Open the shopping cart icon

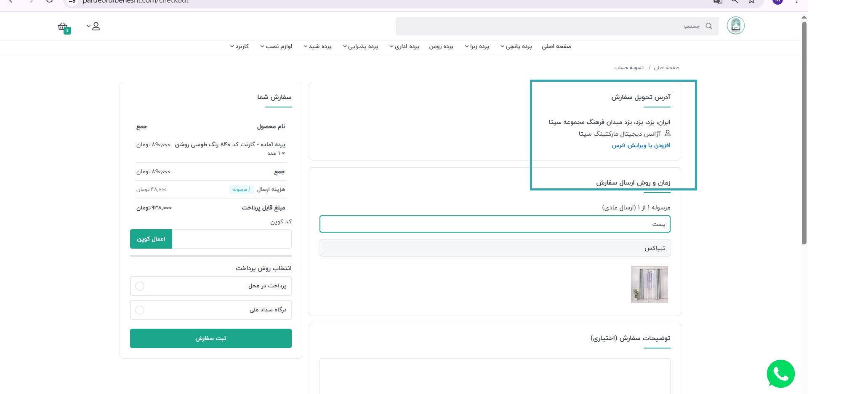[62, 26]
